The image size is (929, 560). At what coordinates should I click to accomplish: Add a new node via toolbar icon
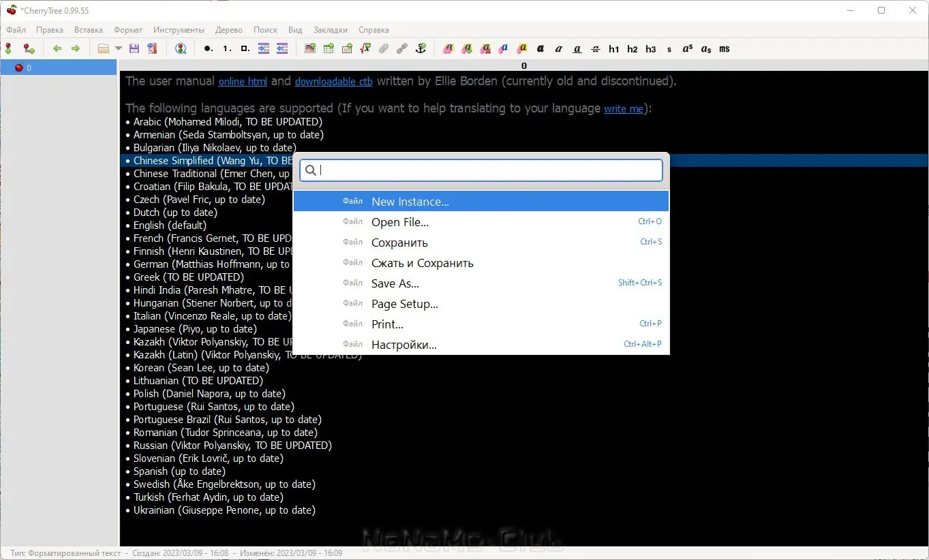coord(9,49)
